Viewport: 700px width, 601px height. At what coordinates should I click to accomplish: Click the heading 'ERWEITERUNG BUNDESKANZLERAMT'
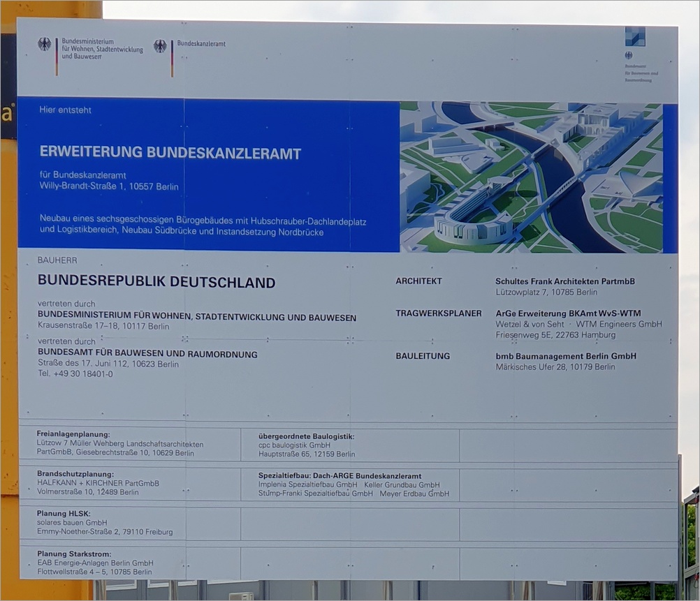coord(170,153)
